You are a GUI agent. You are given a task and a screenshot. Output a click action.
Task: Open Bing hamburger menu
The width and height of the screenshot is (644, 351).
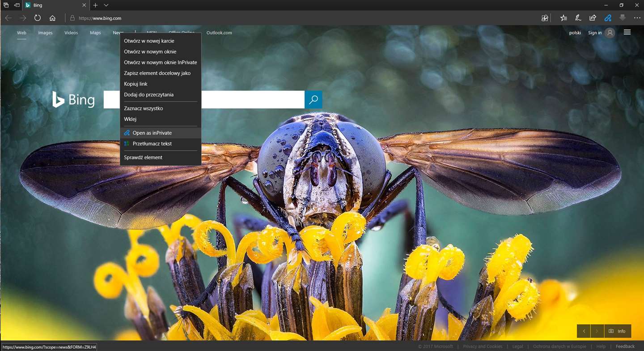click(x=627, y=32)
